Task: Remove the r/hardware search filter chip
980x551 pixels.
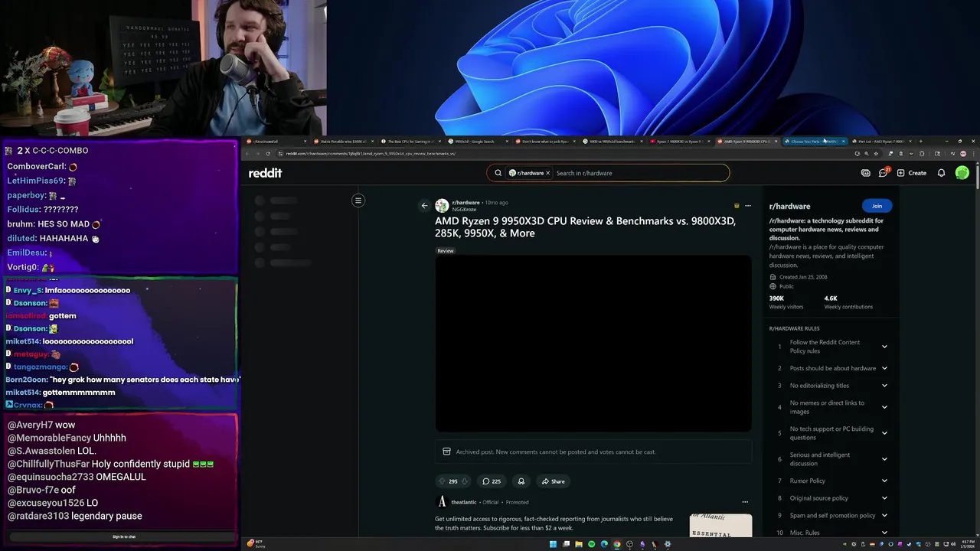Action: tap(547, 173)
